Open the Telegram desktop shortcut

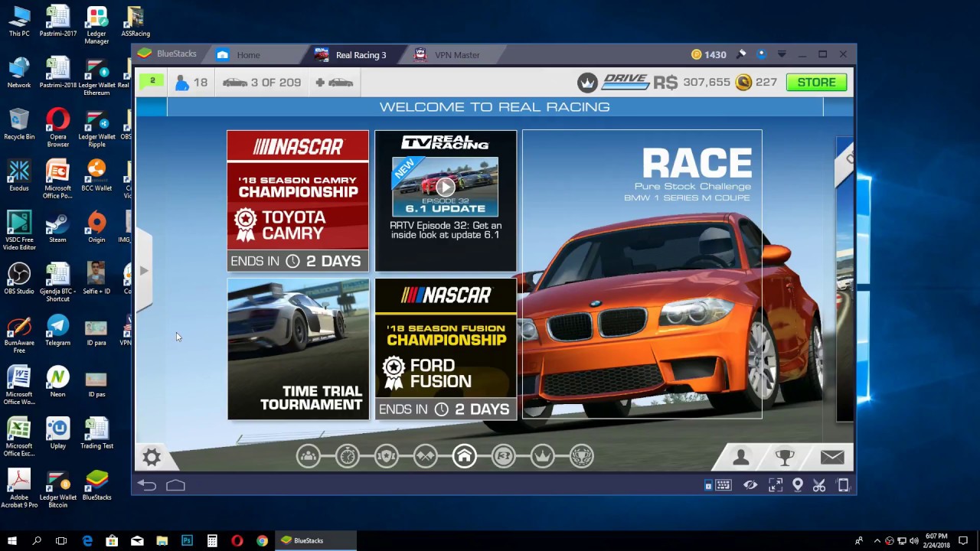[x=57, y=331]
